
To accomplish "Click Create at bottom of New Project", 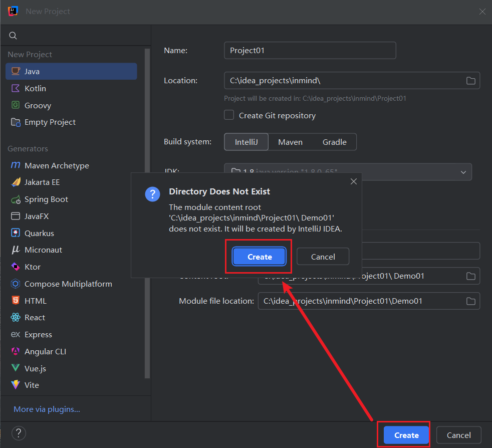I will click(x=406, y=435).
